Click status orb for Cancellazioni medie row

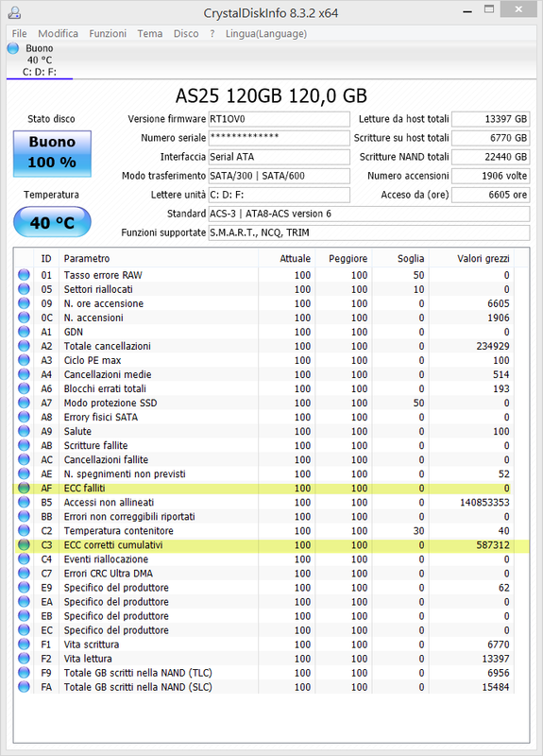[24, 374]
